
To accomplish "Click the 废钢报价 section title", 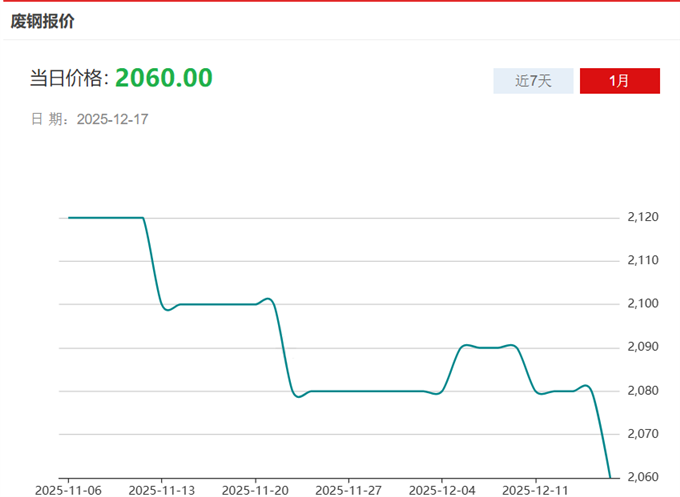I will [x=43, y=21].
